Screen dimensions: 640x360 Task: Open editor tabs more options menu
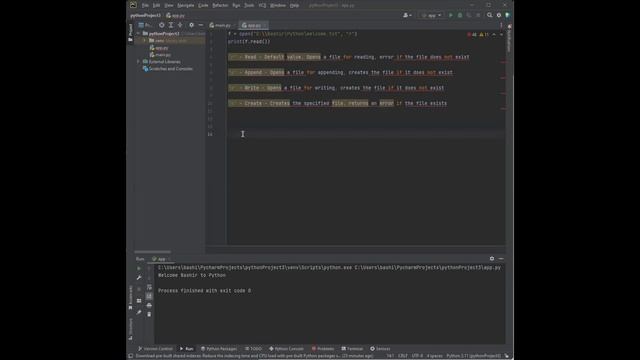coord(501,25)
